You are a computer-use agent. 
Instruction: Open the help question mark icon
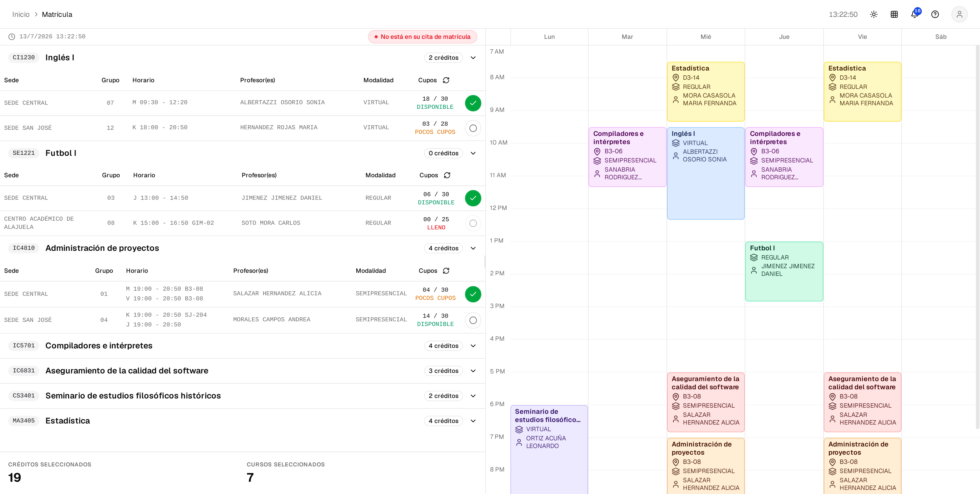[935, 15]
